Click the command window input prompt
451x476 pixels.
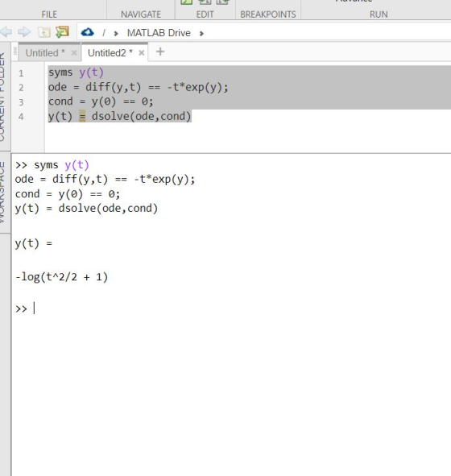pyautogui.click(x=35, y=308)
